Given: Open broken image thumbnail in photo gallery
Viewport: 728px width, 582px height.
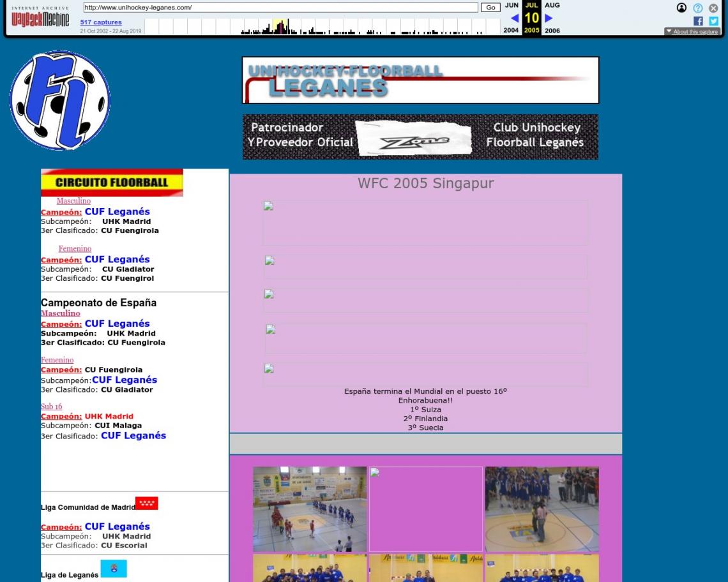Looking at the screenshot, I should click(426, 509).
